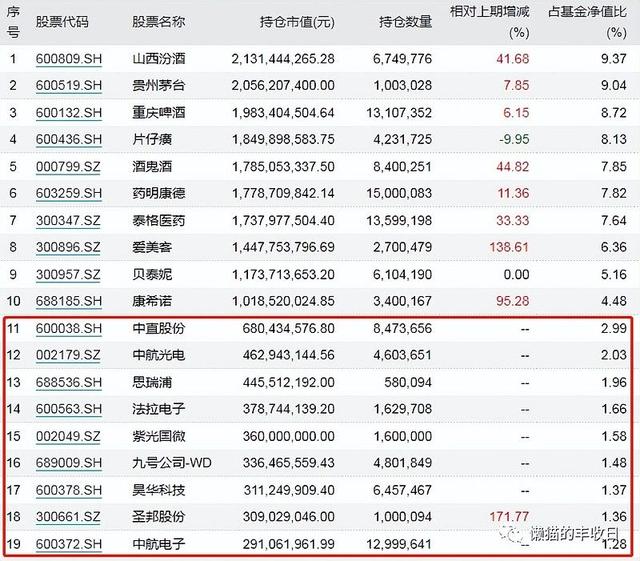
Task: Click the 持仓市值(元) column header
Action: click(297, 22)
